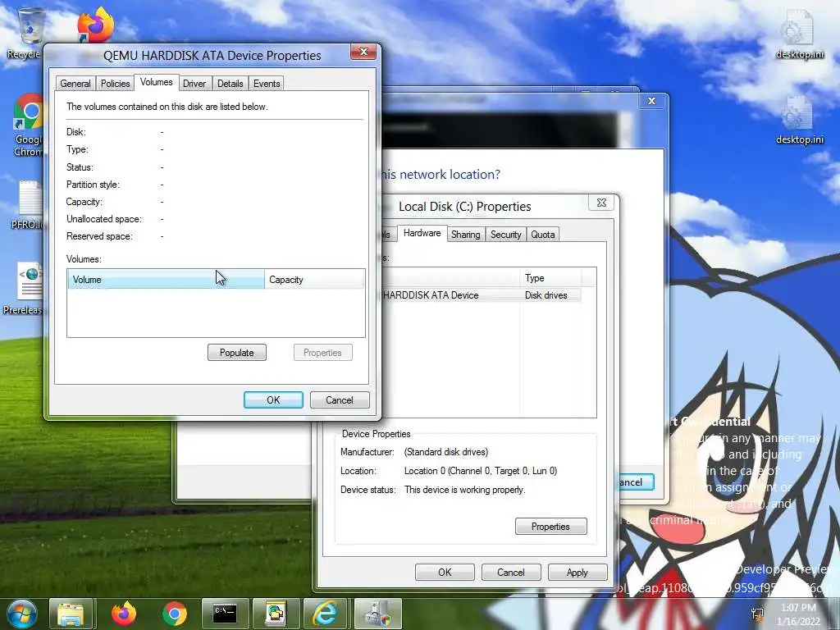Sort by the Volume column header

pos(166,280)
